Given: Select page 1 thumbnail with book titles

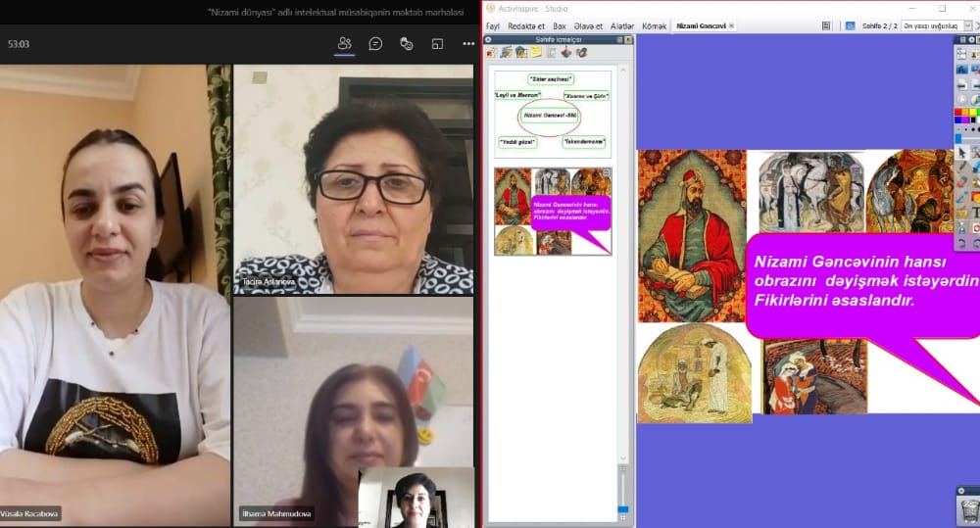Looking at the screenshot, I should coord(553,113).
